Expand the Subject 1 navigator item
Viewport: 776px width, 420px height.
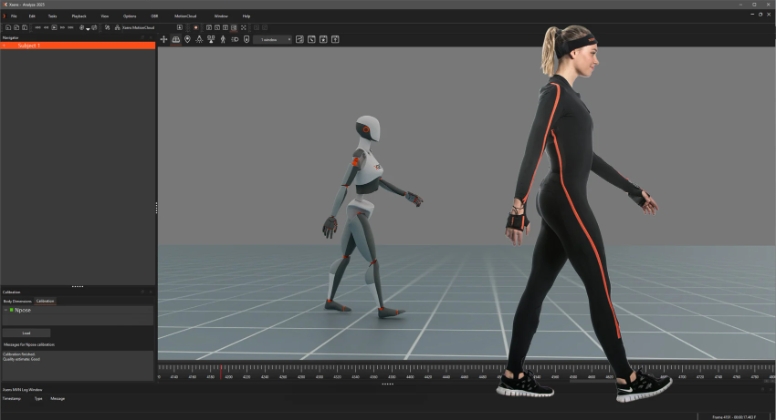[4, 45]
